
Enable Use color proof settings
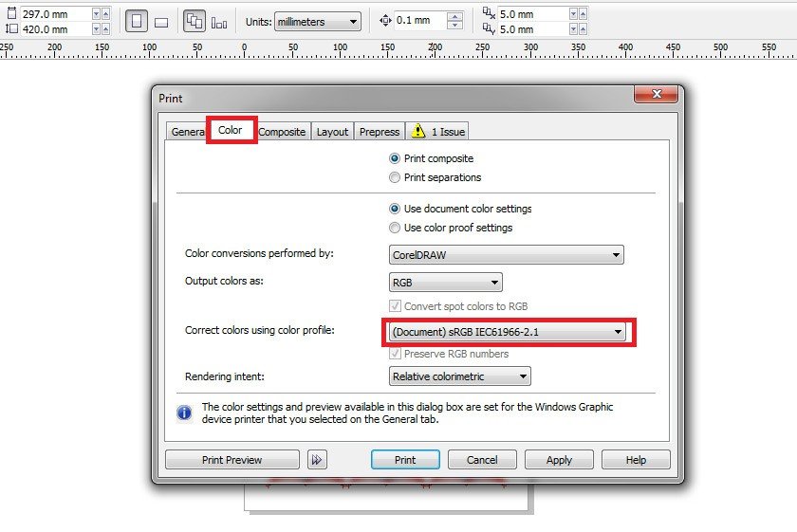395,228
